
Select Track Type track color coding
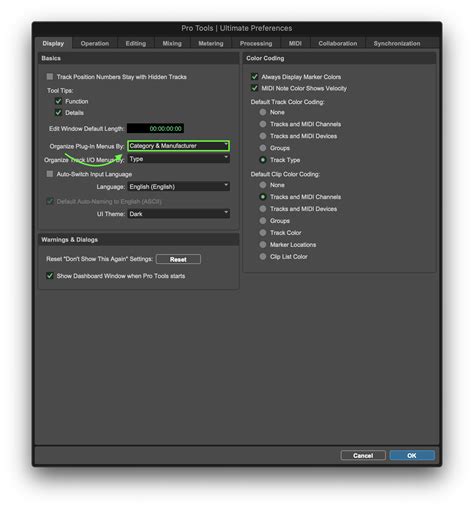[263, 160]
